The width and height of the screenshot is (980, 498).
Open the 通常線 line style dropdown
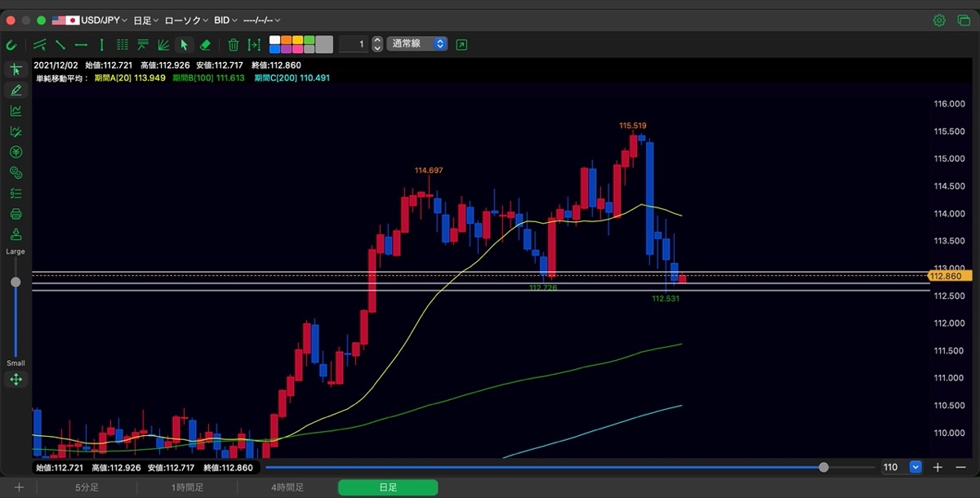click(x=418, y=44)
